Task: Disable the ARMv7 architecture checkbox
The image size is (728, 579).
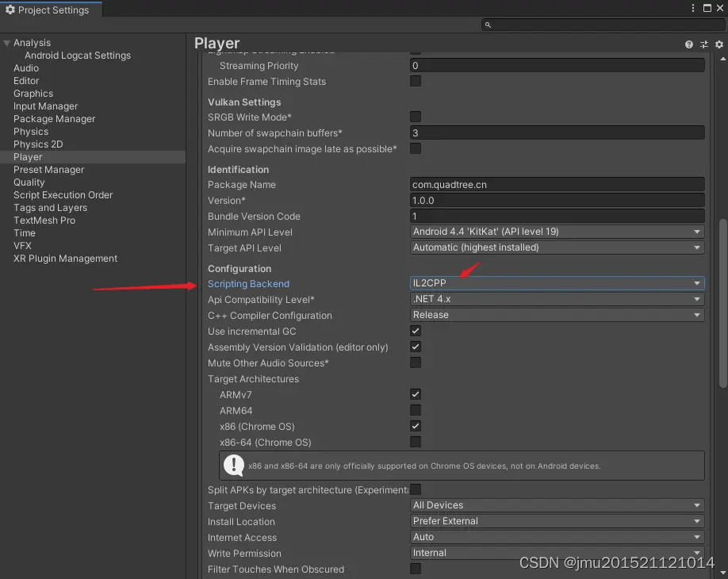Action: pos(415,394)
